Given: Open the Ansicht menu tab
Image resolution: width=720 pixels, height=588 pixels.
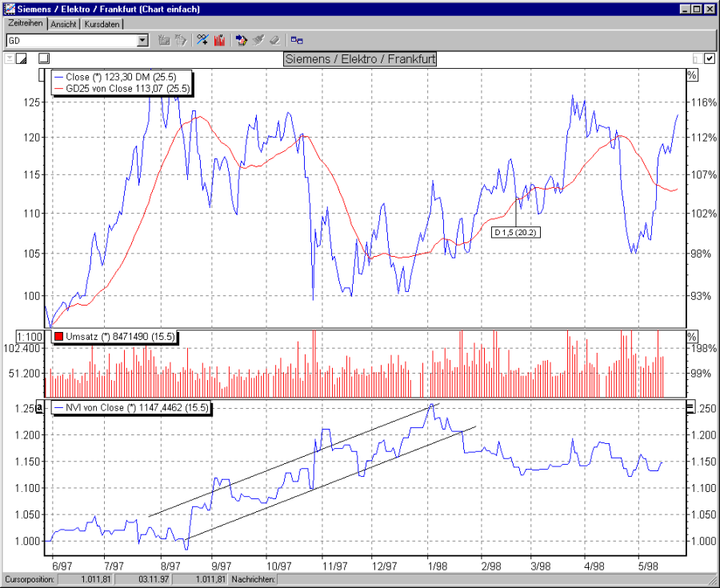Looking at the screenshot, I should 64,24.
